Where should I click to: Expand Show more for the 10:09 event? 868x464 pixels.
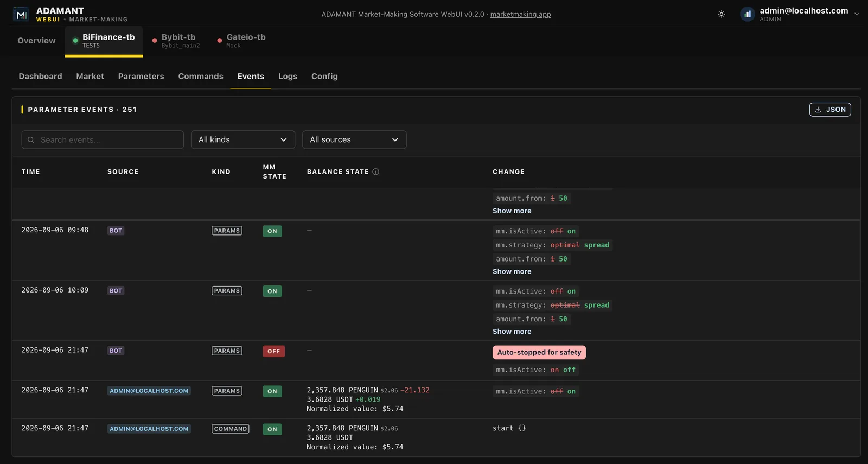point(512,332)
